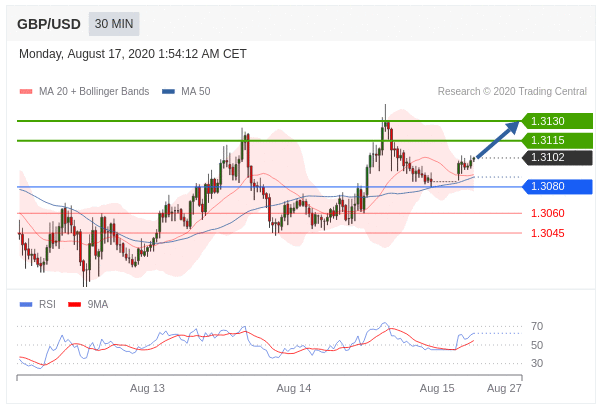Click the 1.3045 support level label
Screen dimensions: 605x407
click(548, 233)
